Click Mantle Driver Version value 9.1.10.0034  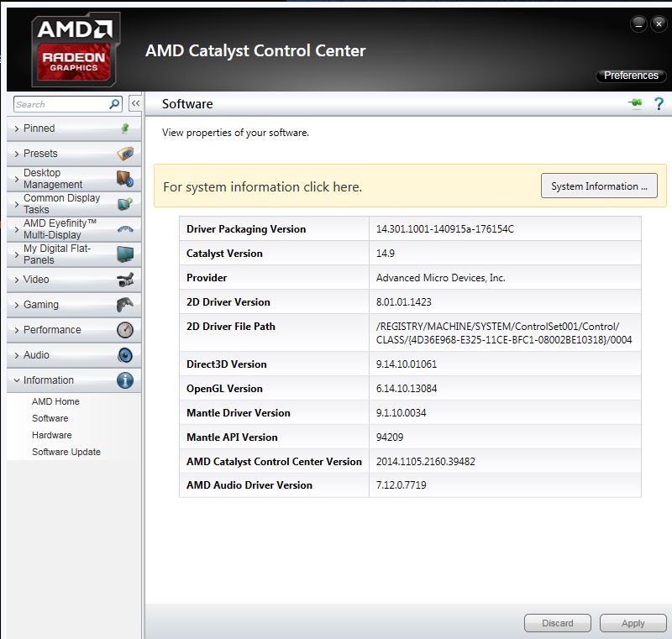(402, 413)
